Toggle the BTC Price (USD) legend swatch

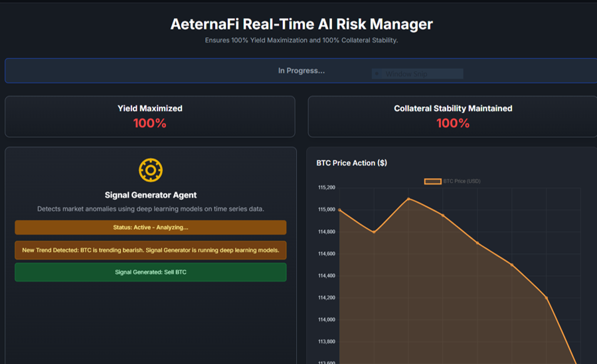[432, 181]
